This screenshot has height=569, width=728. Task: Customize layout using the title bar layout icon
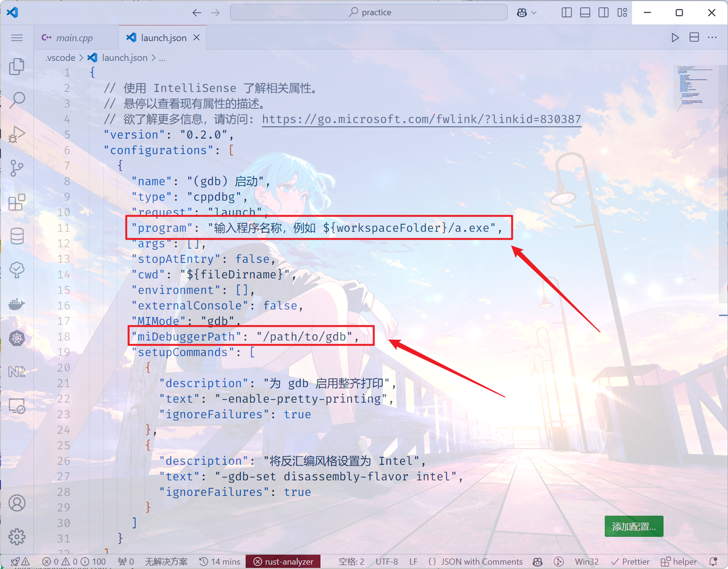tap(622, 13)
